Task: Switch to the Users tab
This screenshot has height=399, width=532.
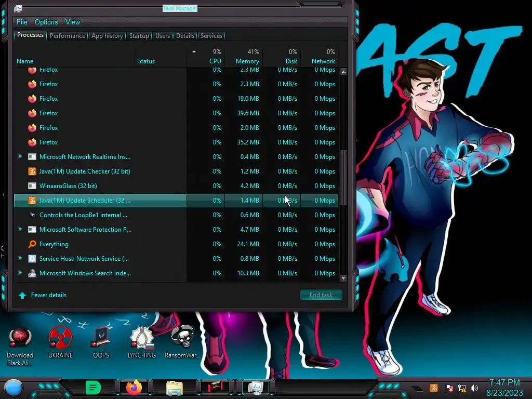Action: tap(163, 36)
